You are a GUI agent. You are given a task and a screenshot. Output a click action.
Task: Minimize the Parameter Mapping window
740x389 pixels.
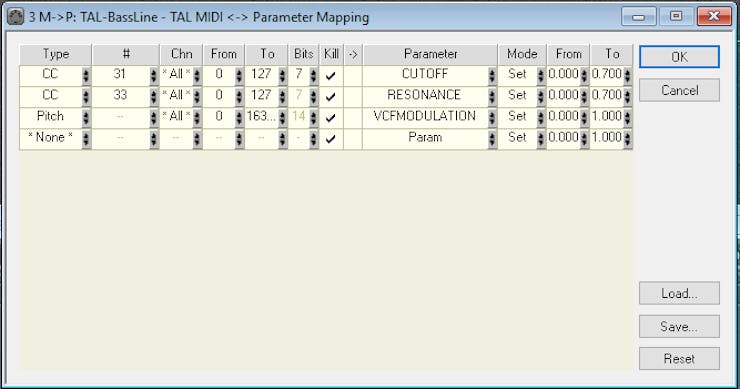(x=639, y=17)
